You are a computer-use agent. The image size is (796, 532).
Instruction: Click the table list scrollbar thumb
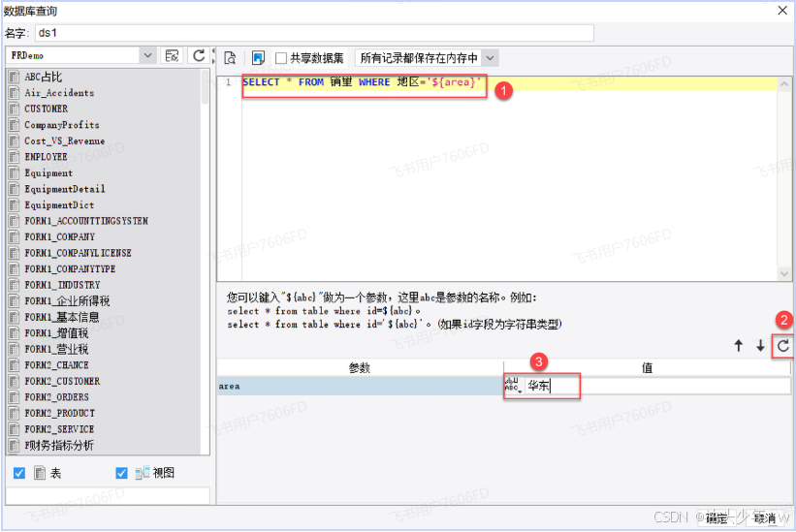click(206, 86)
